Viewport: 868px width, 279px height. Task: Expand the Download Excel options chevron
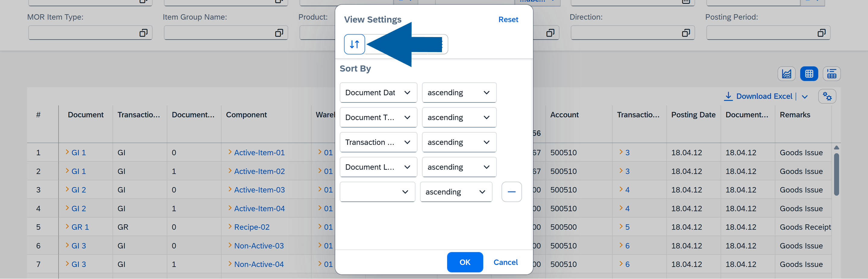pyautogui.click(x=805, y=97)
